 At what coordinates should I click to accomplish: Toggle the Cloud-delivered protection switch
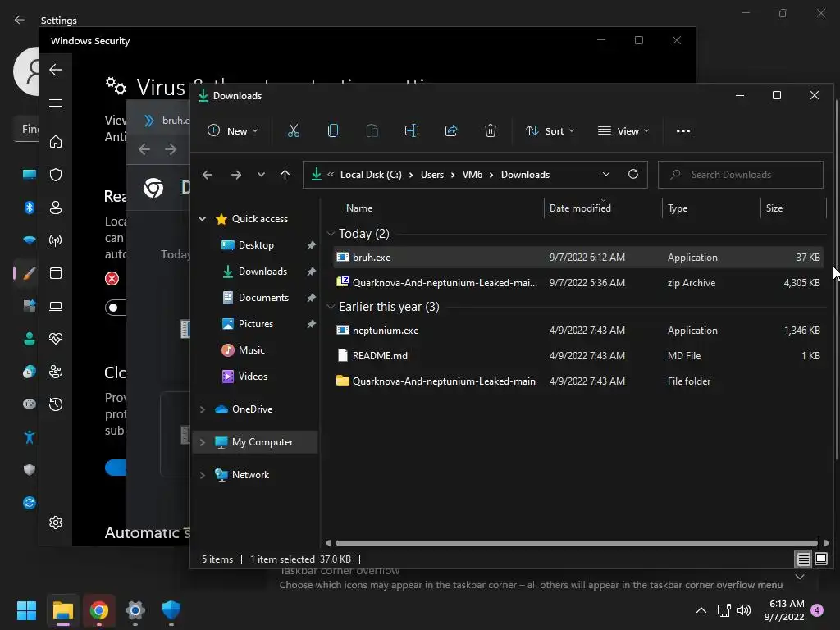(115, 467)
